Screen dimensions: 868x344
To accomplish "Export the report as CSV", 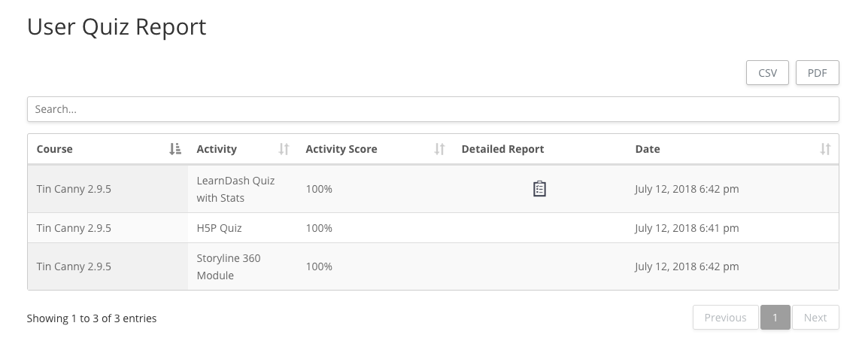I will tap(767, 73).
